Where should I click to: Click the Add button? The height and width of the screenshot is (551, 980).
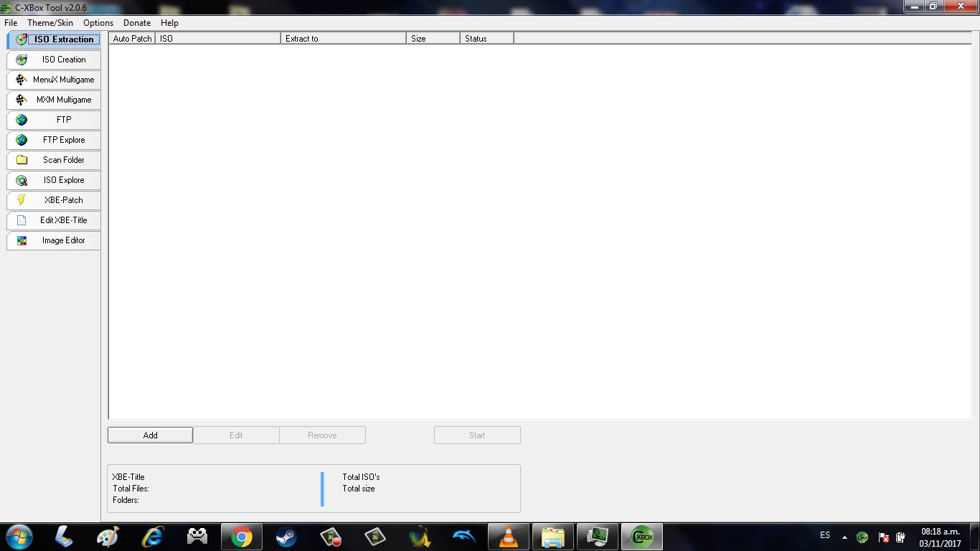[x=150, y=435]
